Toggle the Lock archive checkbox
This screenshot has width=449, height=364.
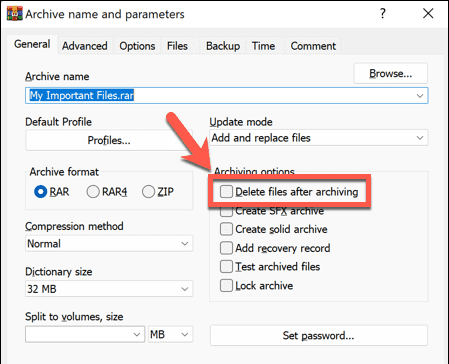[226, 286]
